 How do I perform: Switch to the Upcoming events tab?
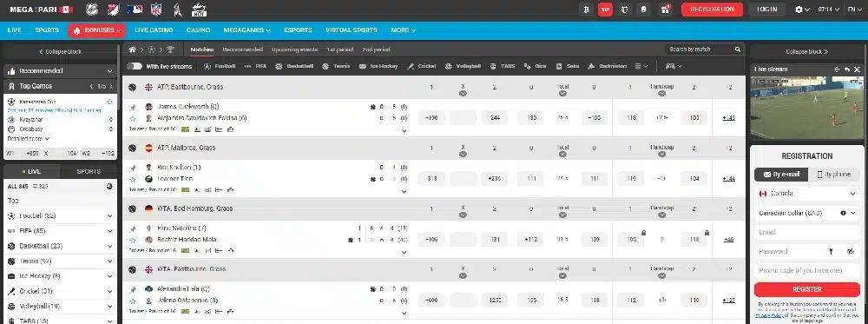pyautogui.click(x=294, y=50)
